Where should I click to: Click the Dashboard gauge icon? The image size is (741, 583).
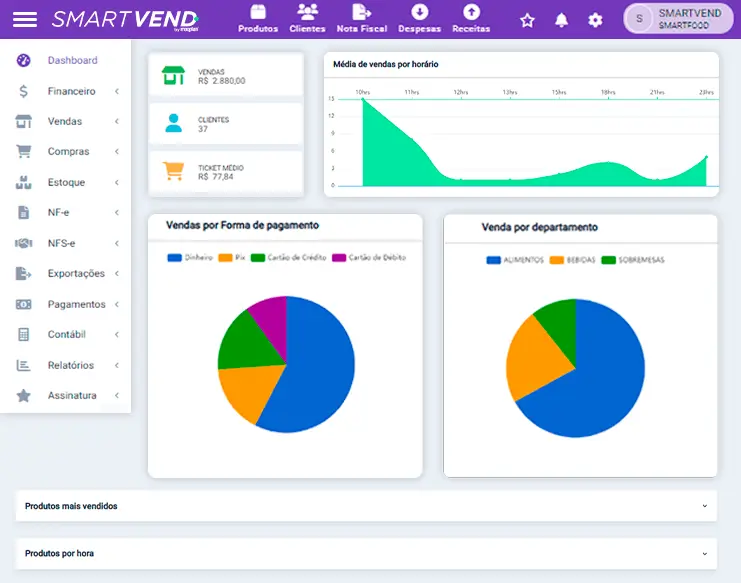[x=24, y=60]
